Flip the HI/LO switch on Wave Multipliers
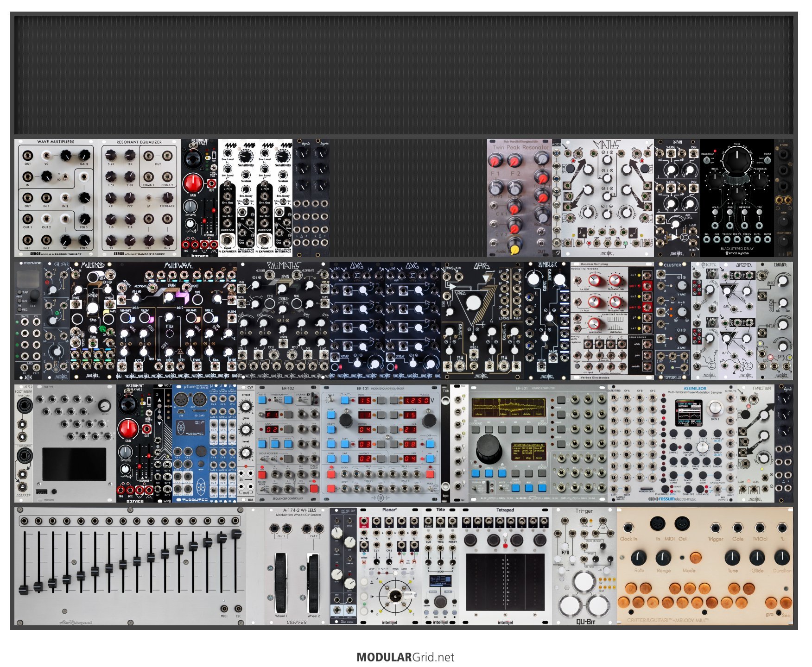Image resolution: width=812 pixels, height=667 pixels. click(x=65, y=176)
